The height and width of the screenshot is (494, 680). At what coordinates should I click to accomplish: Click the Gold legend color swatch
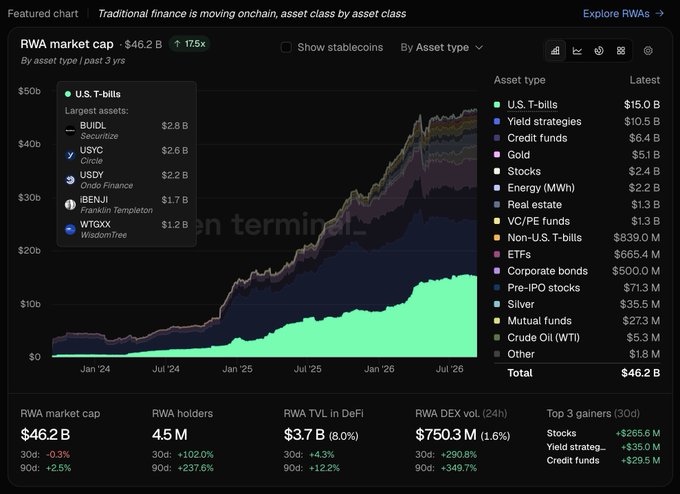[x=497, y=154]
